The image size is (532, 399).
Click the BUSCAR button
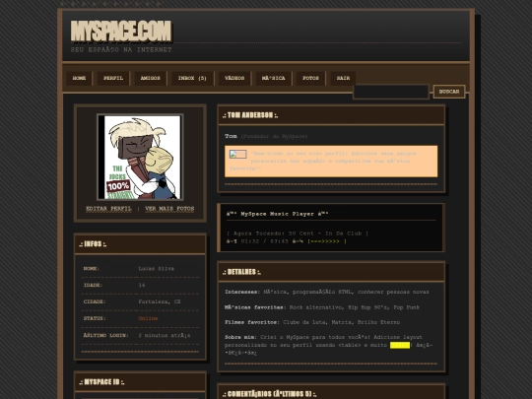pyautogui.click(x=449, y=92)
